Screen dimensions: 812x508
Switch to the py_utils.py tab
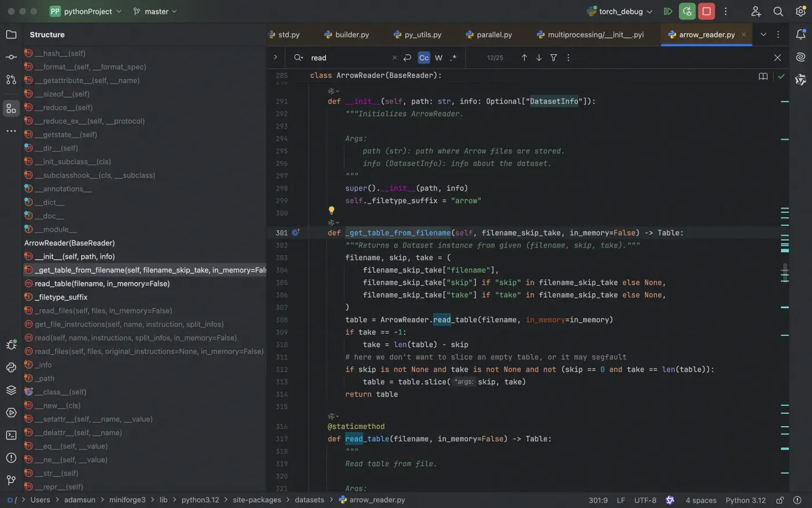coord(418,34)
